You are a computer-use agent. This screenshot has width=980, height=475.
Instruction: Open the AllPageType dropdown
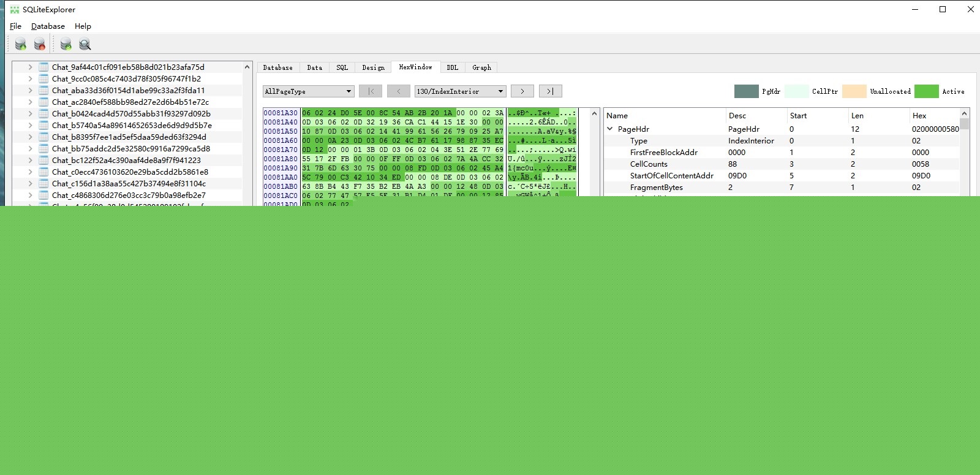[308, 91]
